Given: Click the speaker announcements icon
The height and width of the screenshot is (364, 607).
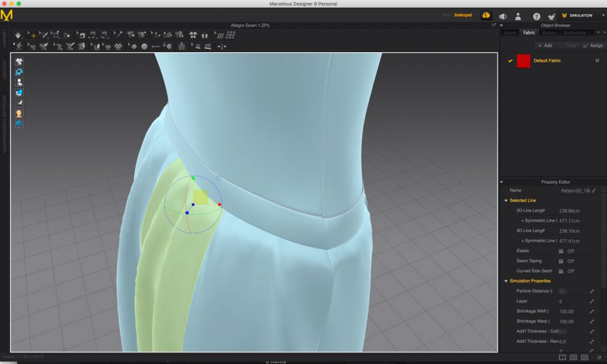Looking at the screenshot, I should [503, 16].
